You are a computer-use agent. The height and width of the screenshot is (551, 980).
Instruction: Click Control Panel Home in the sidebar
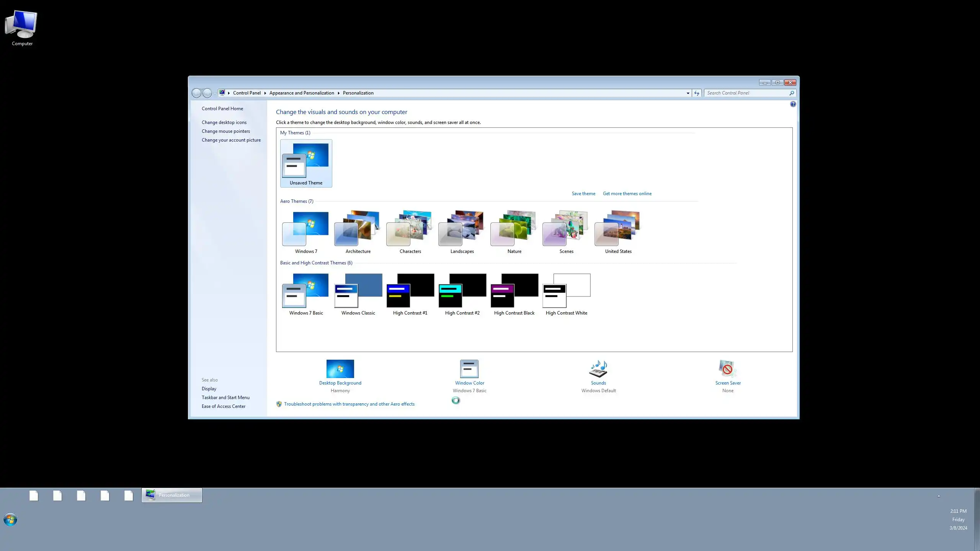tap(222, 109)
